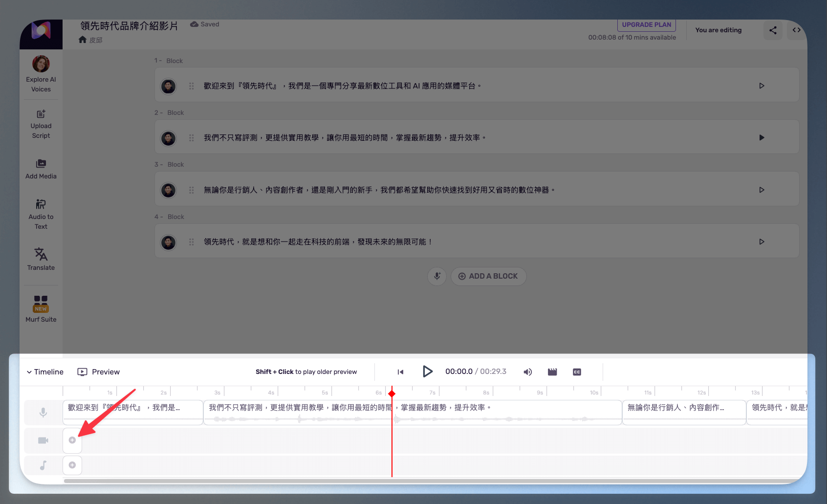Select the timeline clip 領先時代
The height and width of the screenshot is (504, 827).
tap(777, 413)
